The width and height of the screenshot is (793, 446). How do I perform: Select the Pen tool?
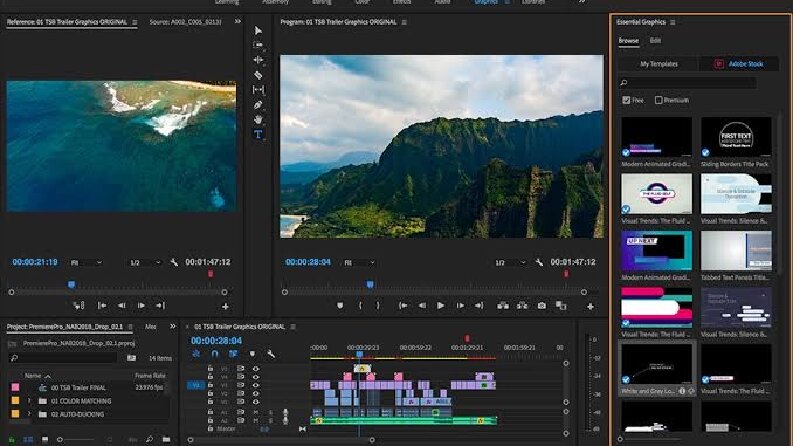tap(258, 105)
